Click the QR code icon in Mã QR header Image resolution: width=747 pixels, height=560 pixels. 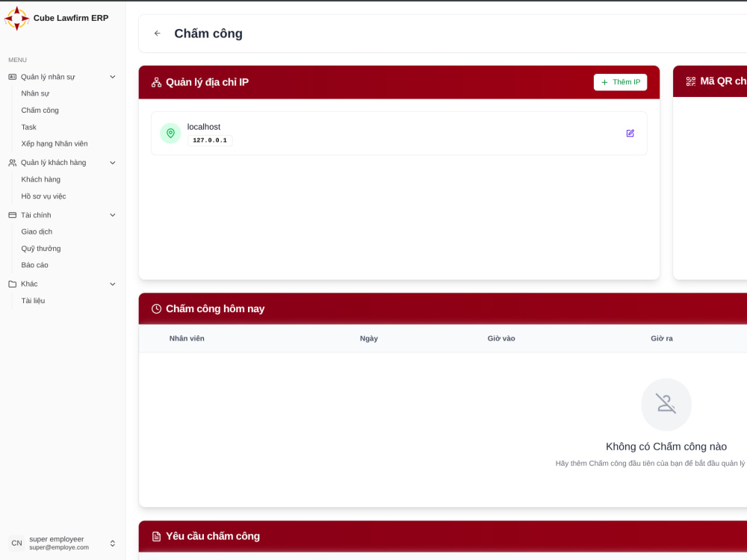pos(690,81)
